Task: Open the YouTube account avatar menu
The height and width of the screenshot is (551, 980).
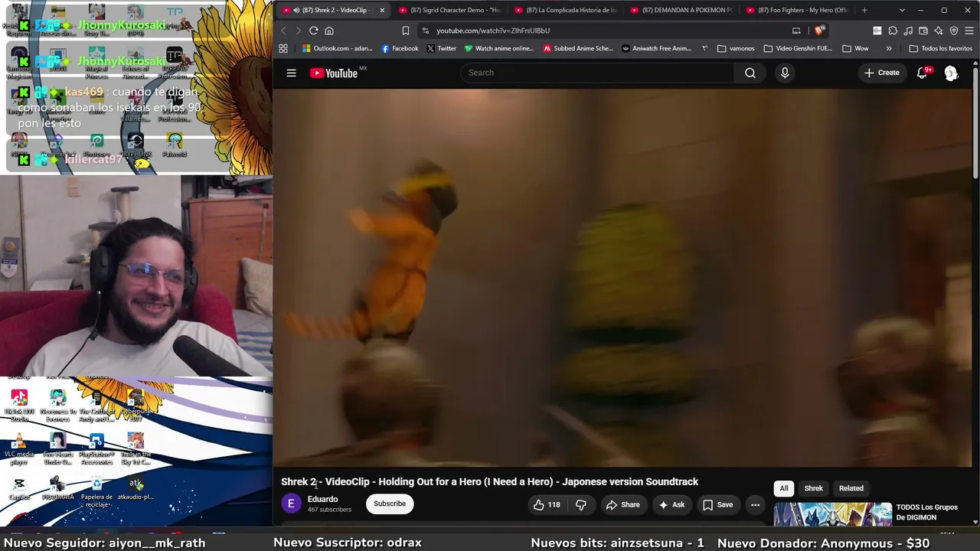Action: (x=951, y=73)
